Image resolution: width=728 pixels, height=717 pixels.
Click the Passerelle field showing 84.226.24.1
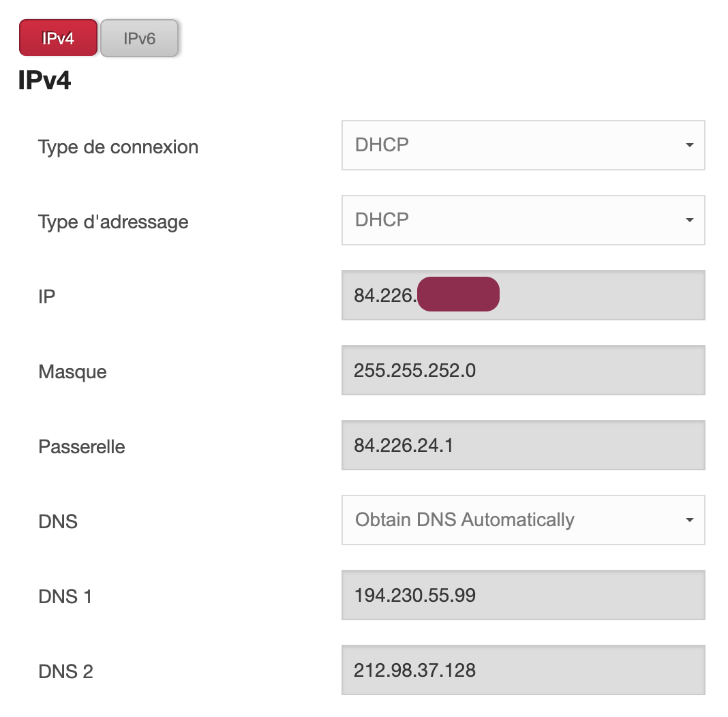click(523, 445)
